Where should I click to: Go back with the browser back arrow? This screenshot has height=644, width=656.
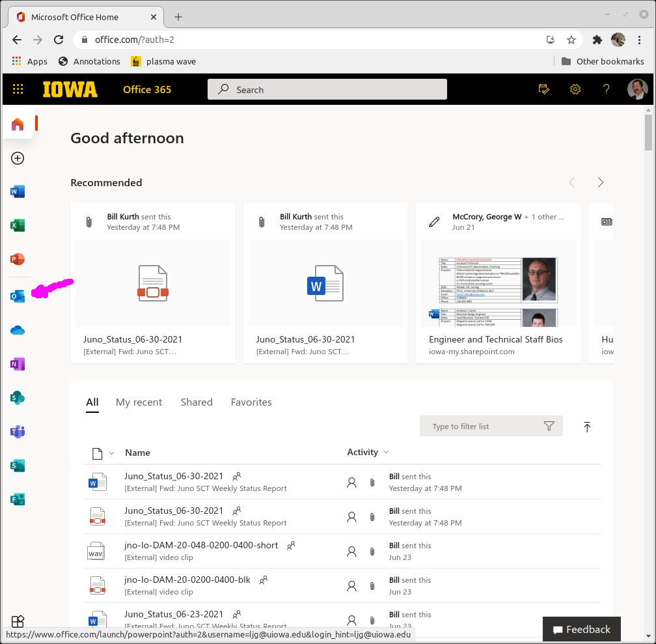[17, 40]
